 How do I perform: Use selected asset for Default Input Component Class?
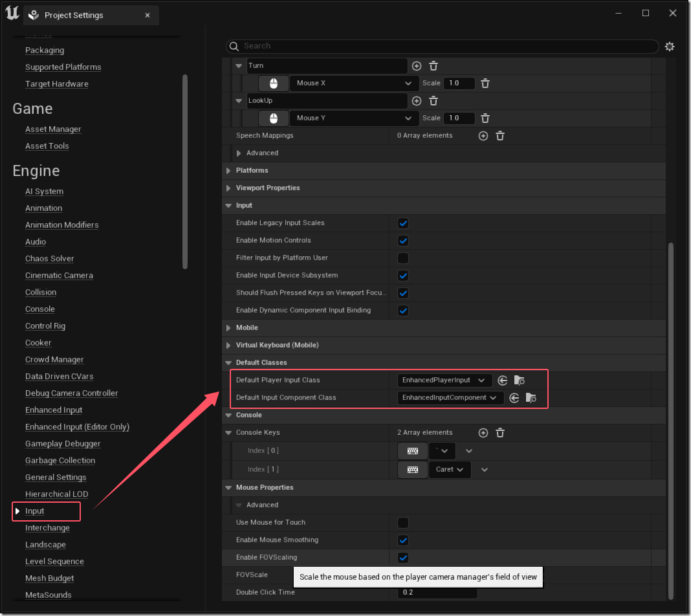coord(514,398)
